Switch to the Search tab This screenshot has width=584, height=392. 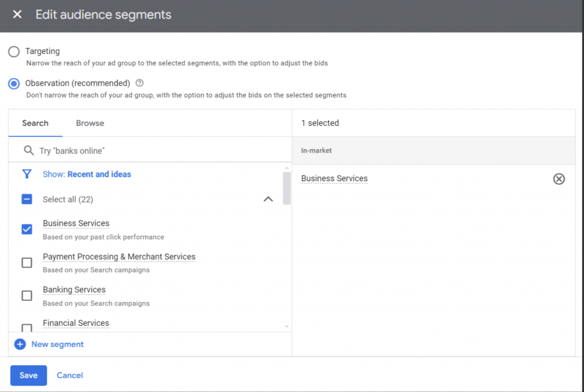pyautogui.click(x=35, y=123)
